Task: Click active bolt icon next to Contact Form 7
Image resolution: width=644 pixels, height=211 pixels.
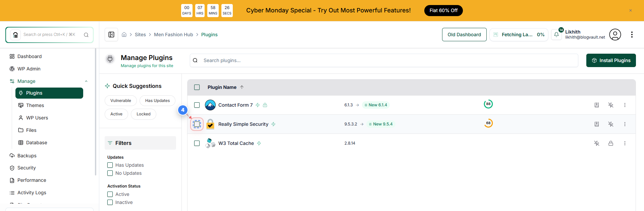Action: (x=258, y=105)
